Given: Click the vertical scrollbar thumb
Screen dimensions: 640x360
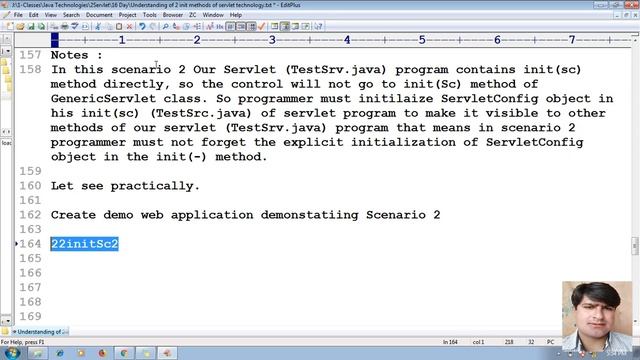Looking at the screenshot, I should point(635,246).
